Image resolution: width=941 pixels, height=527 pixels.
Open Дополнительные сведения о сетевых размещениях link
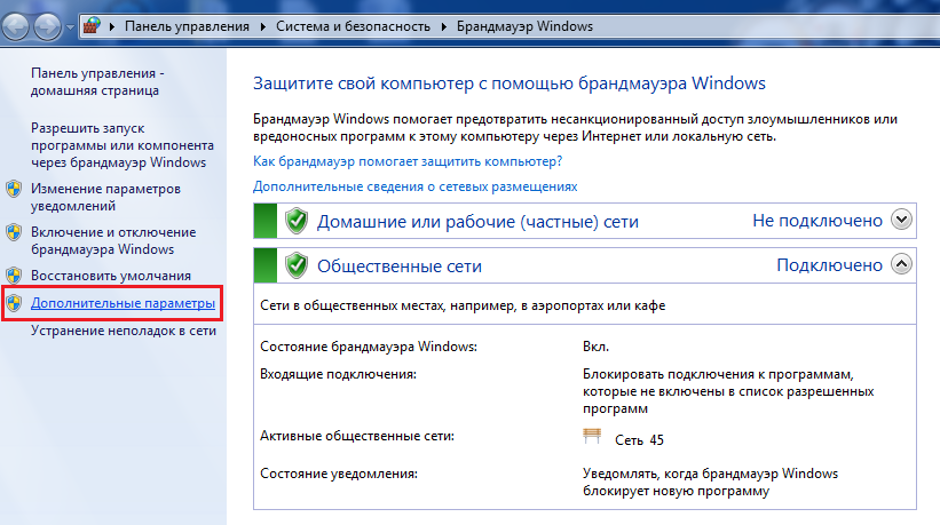(x=415, y=186)
